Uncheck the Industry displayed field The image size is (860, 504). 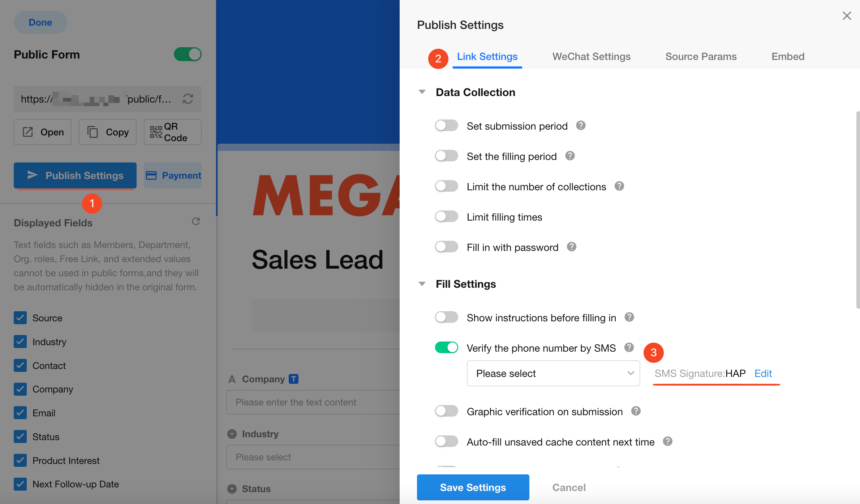(20, 342)
